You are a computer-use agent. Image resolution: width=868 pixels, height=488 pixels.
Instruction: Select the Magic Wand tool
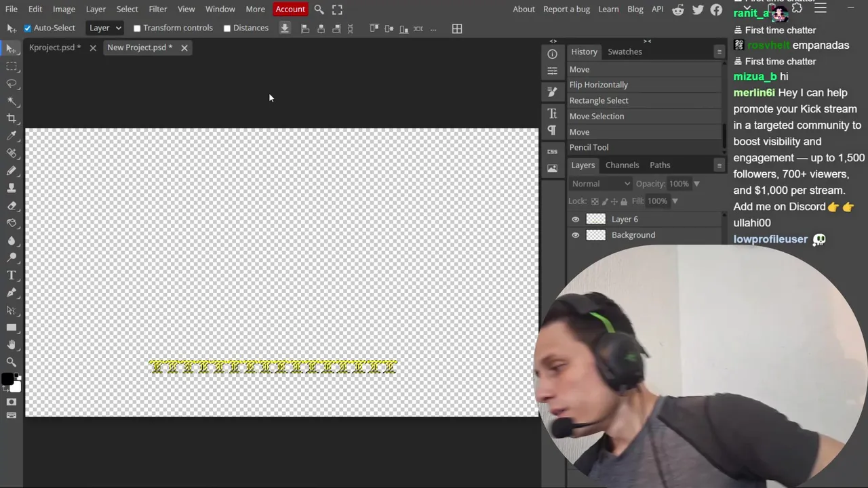12,101
